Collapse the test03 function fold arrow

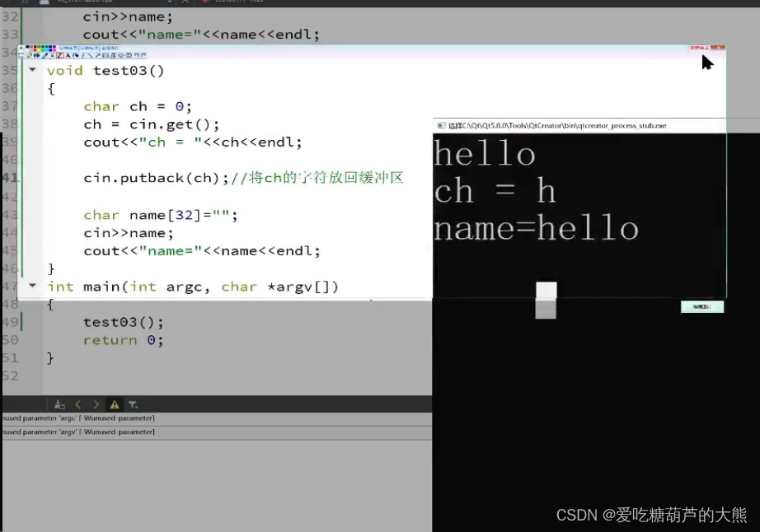coord(33,70)
